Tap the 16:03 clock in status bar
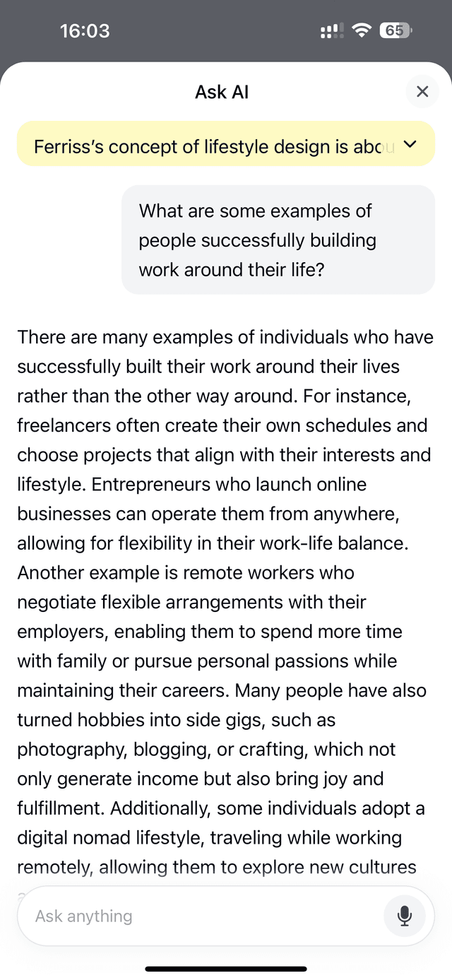 pyautogui.click(x=85, y=31)
